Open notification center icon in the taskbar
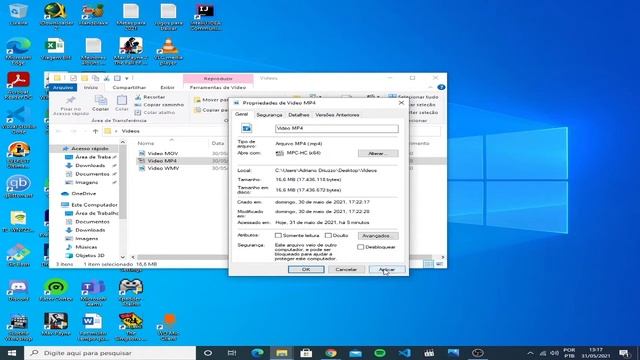 tap(624, 353)
